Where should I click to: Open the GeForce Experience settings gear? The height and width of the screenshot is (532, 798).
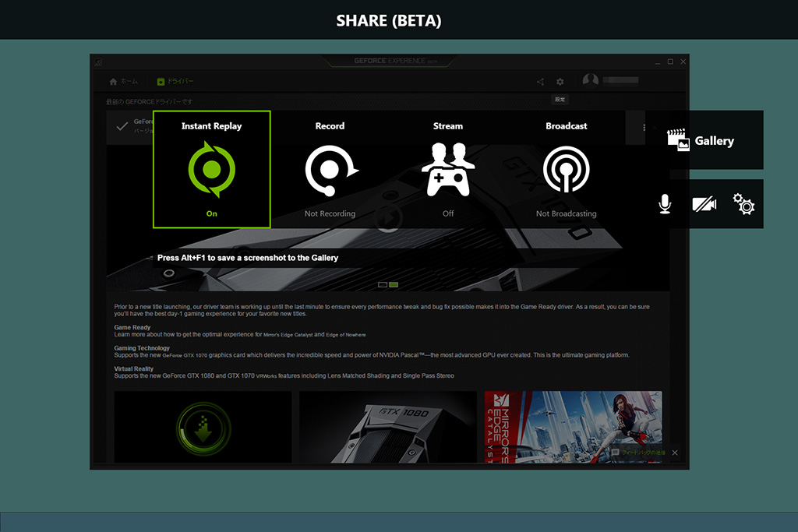click(560, 82)
